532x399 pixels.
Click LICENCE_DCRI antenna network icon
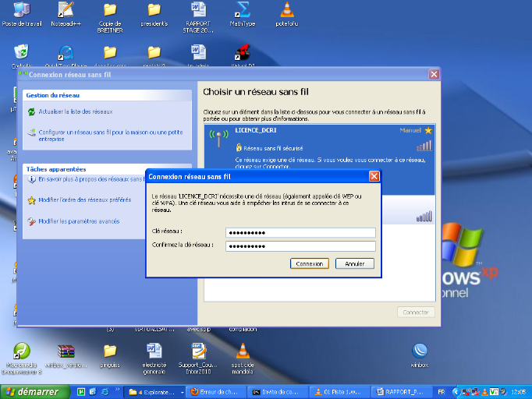[x=219, y=138]
